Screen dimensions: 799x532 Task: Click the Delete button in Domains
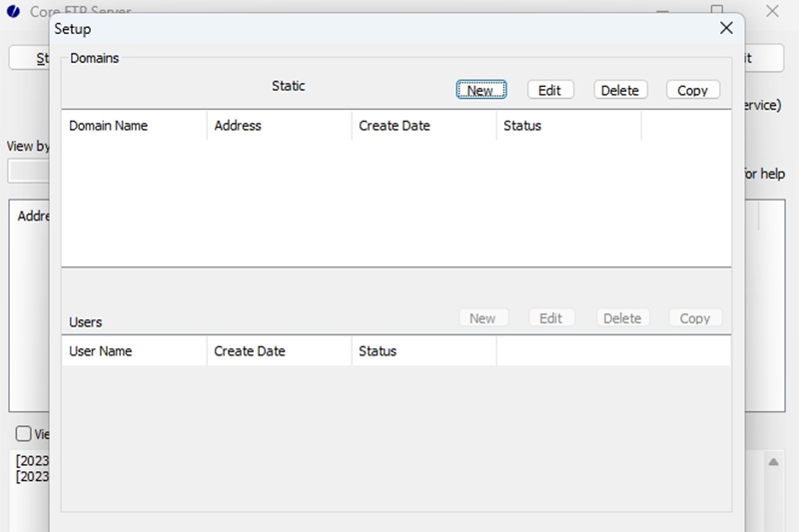(x=620, y=90)
